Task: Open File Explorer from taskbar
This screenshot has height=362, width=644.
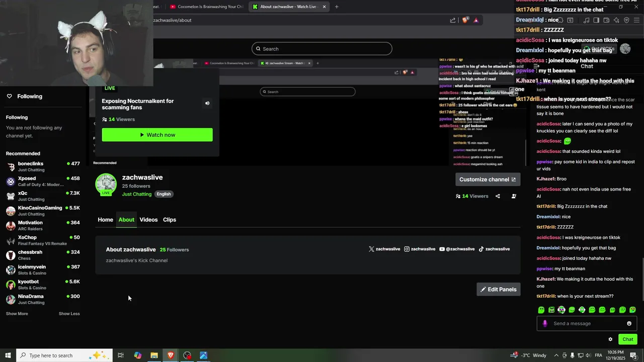Action: pos(154,355)
